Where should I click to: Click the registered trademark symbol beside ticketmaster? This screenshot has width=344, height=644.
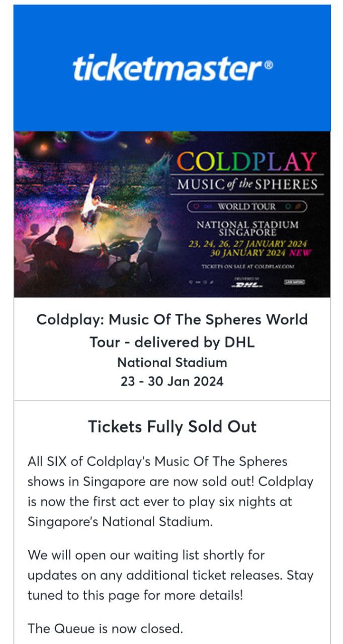coord(269,64)
